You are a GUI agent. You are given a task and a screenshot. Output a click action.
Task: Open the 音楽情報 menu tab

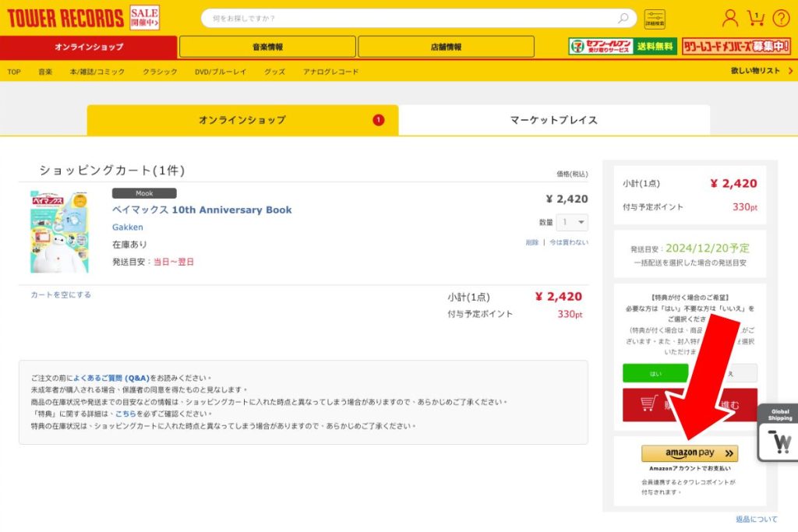pos(267,47)
